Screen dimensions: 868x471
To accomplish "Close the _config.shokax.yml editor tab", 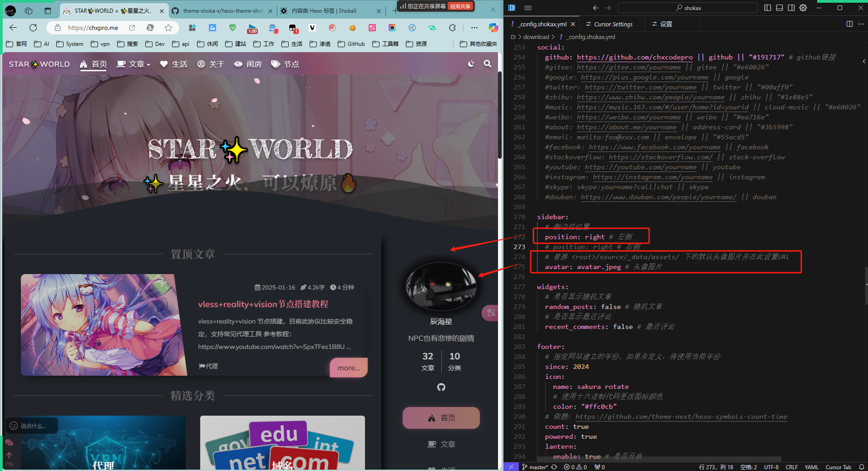I will (573, 24).
